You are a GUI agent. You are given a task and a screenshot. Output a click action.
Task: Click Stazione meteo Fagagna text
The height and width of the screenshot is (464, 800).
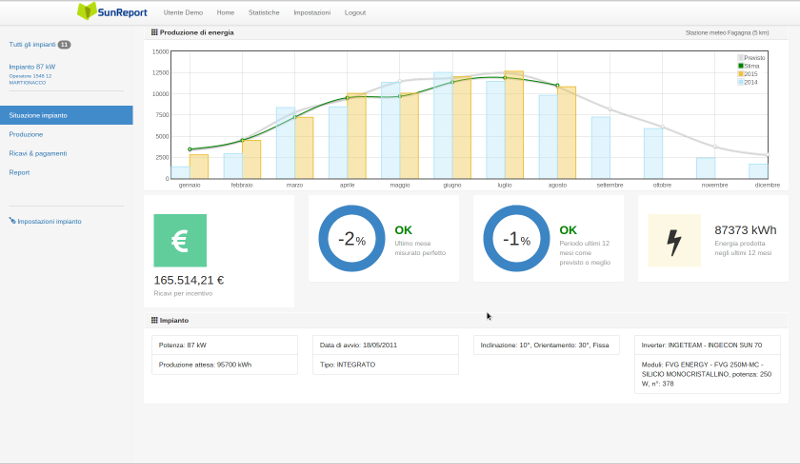tap(727, 33)
